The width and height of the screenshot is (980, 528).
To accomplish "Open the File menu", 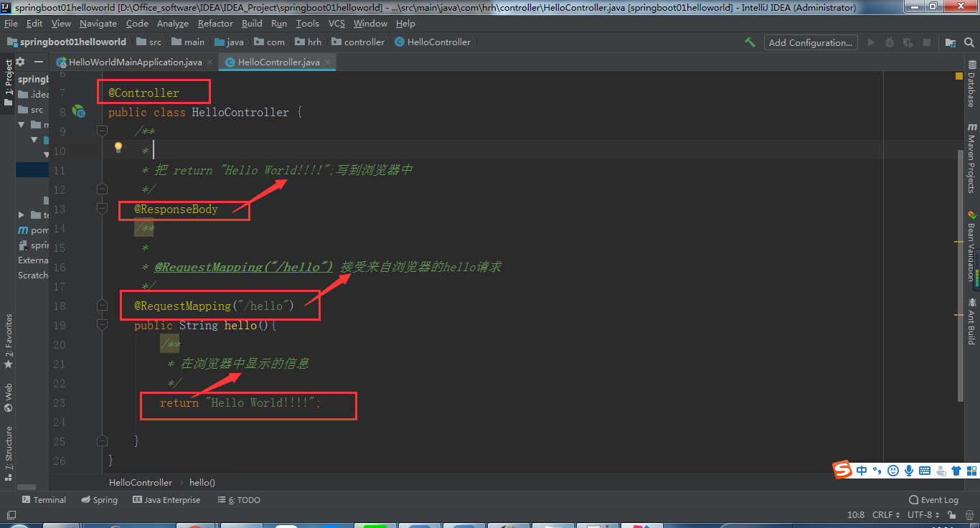I will pos(11,24).
